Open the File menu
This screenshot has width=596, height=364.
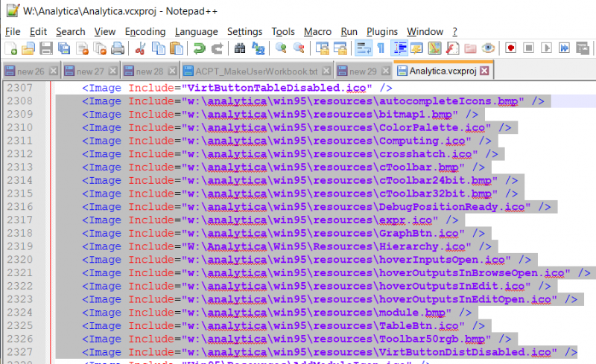pyautogui.click(x=13, y=31)
